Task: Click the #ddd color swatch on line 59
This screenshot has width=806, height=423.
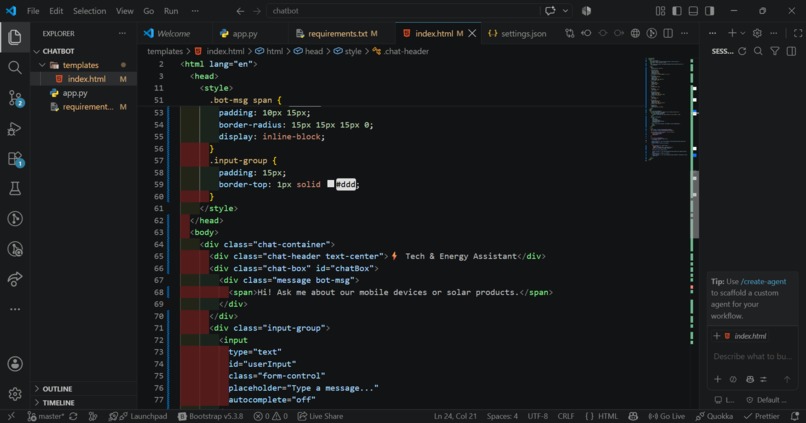Action: pyautogui.click(x=331, y=184)
